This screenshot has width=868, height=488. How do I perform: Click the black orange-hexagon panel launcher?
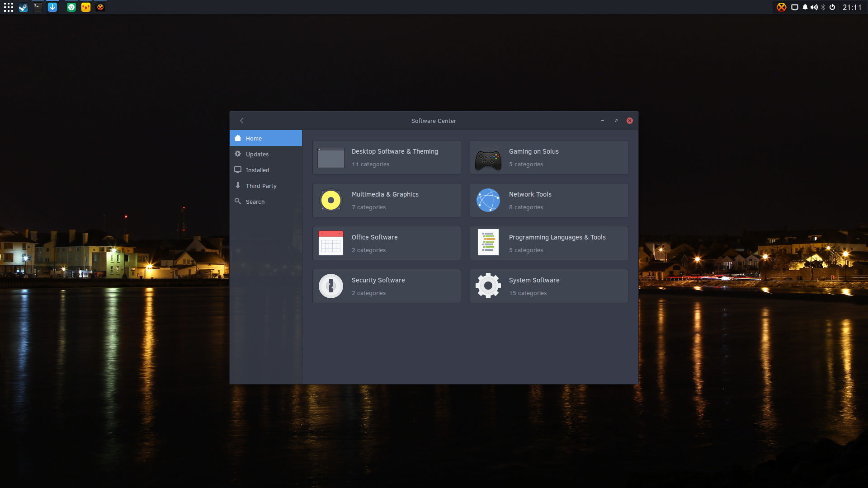coord(100,7)
